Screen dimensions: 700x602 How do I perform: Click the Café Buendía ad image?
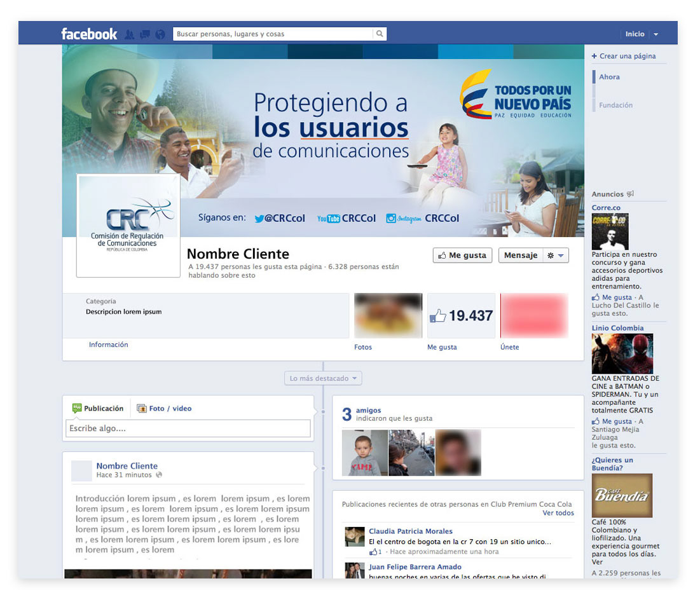pos(622,495)
